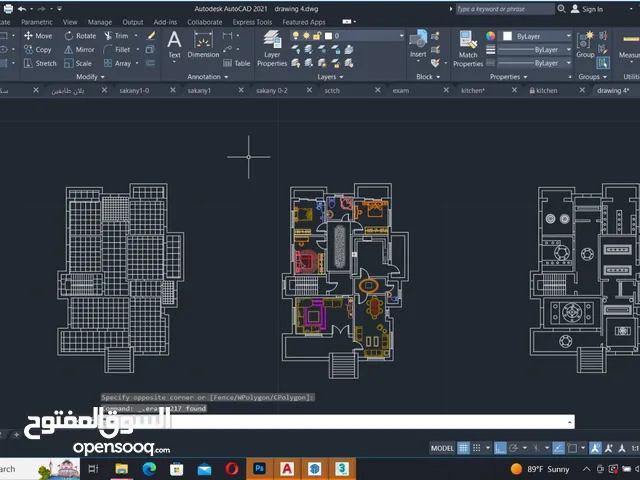Toggle polar tracking in status bar
Screen dimensions: 640x480
(x=514, y=448)
